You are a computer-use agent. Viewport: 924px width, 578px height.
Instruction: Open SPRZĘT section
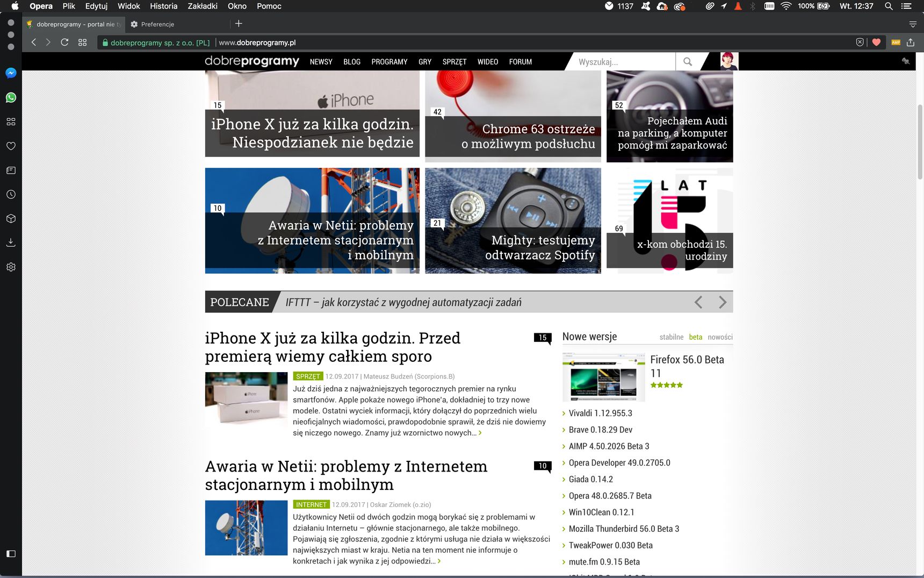(x=454, y=62)
